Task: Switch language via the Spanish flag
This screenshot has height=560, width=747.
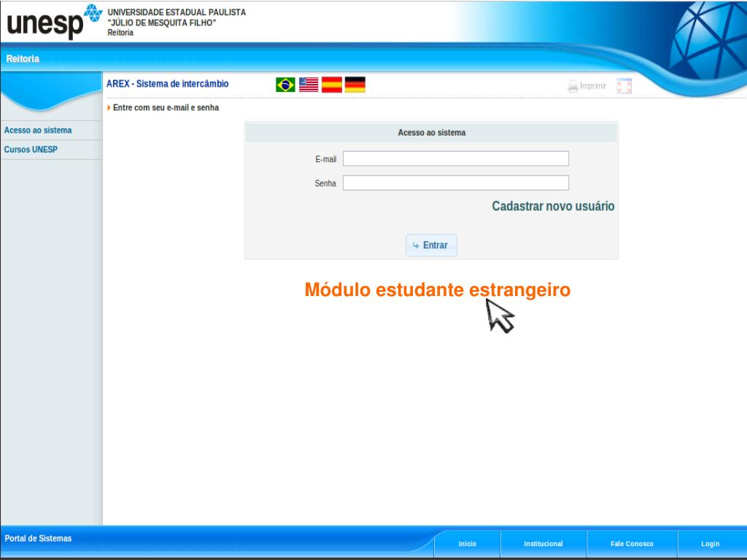Action: (x=332, y=85)
